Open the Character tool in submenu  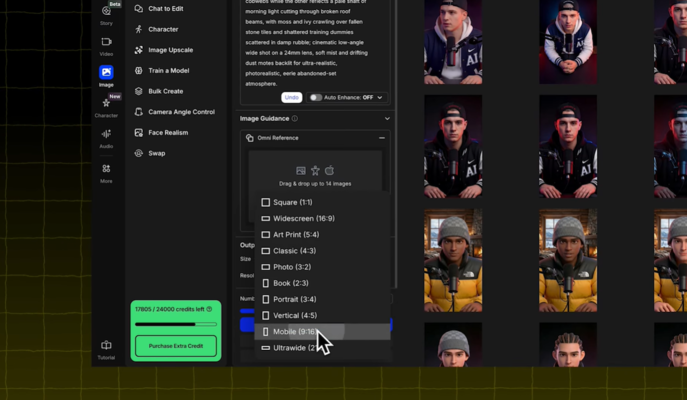click(156, 29)
